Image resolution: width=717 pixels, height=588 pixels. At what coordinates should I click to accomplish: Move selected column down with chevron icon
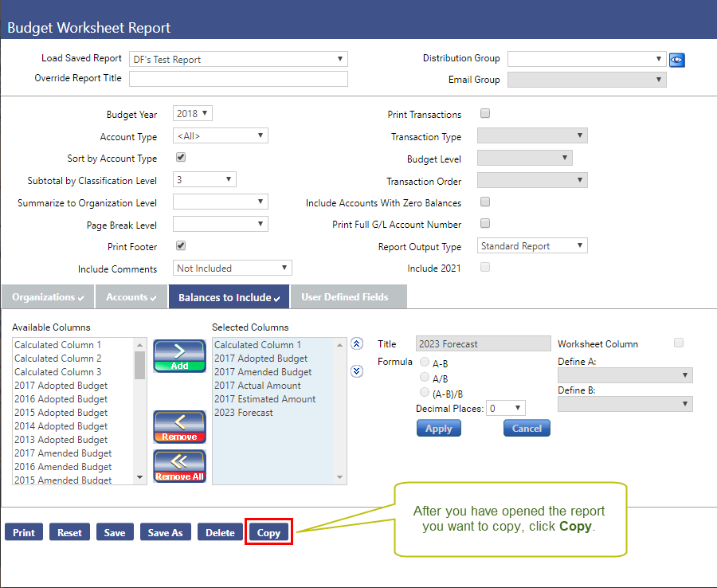point(357,370)
